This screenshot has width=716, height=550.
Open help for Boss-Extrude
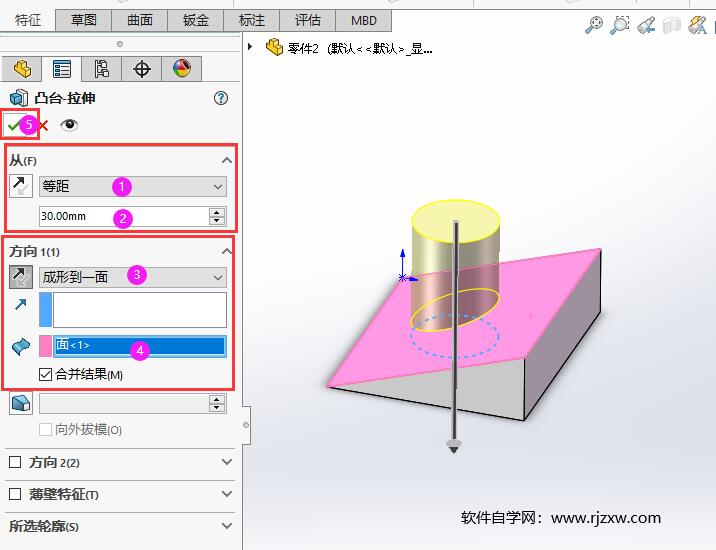pos(221,98)
